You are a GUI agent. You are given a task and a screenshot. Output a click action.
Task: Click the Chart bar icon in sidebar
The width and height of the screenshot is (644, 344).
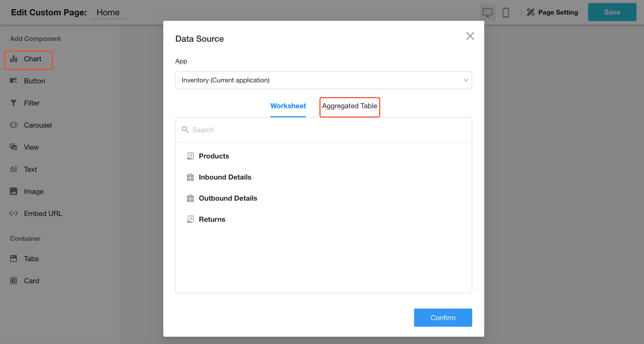[14, 59]
